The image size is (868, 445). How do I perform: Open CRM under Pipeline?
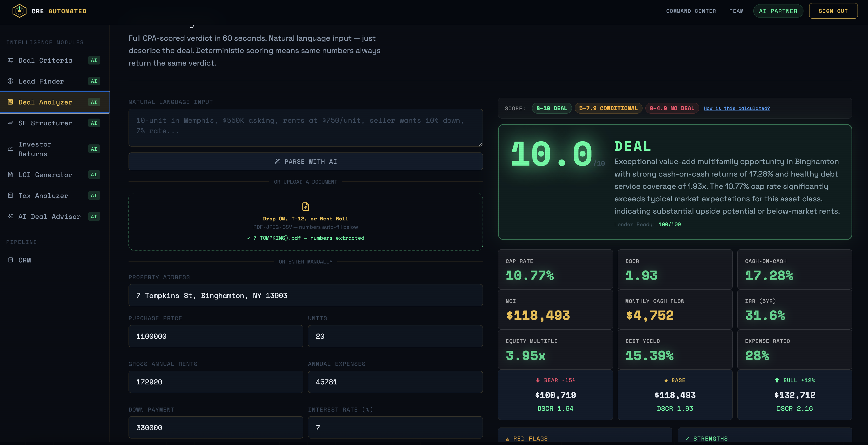55,260
